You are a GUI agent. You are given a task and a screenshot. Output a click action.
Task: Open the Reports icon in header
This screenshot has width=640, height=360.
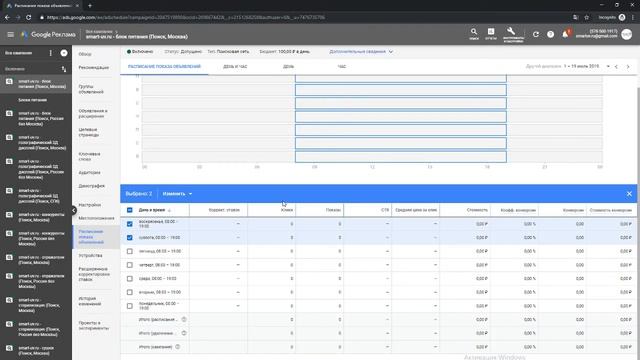pos(491,34)
